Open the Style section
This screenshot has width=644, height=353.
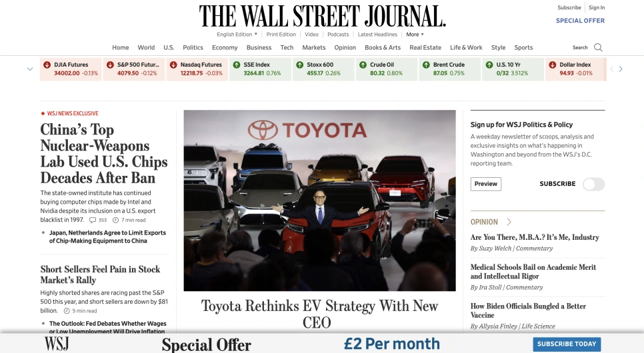click(x=498, y=47)
